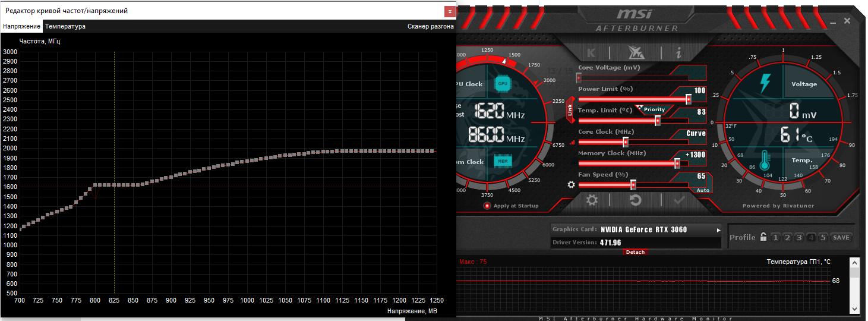Open the curve editor bars icon beside Core Clock
Screen dimensions: 868x321
click(573, 143)
